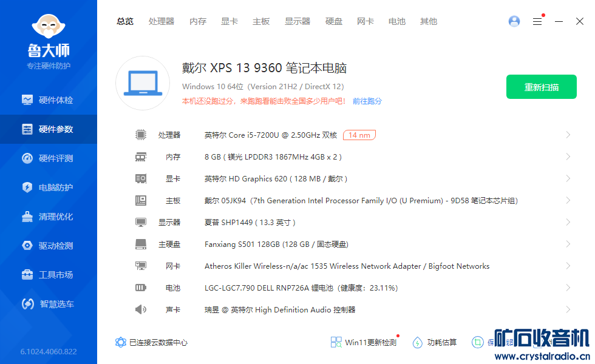The width and height of the screenshot is (595, 364).
Task: Click the main hard disk icon
Action: click(141, 244)
